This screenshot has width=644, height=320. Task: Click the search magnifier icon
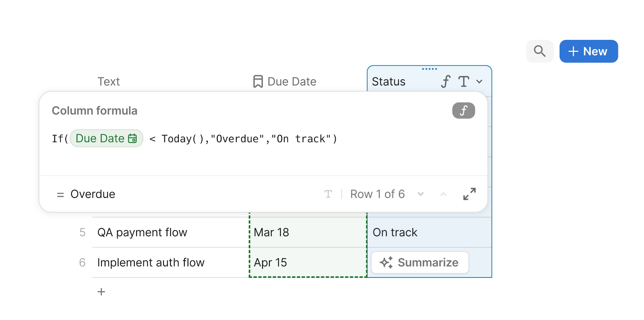(x=540, y=51)
